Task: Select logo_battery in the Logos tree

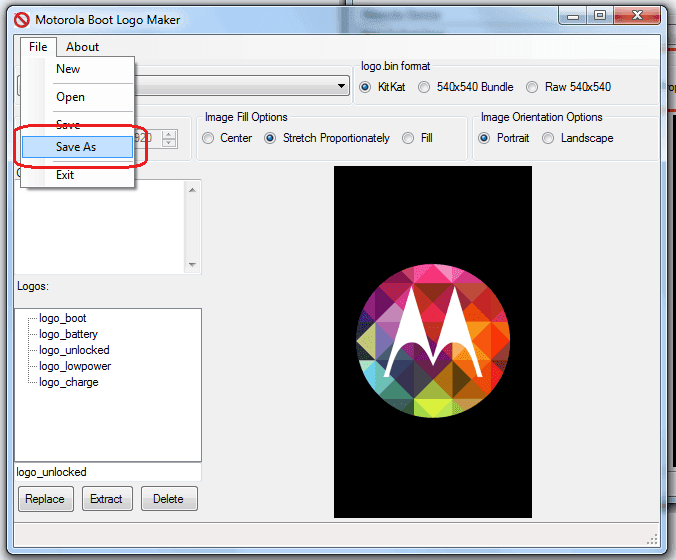Action: click(68, 334)
